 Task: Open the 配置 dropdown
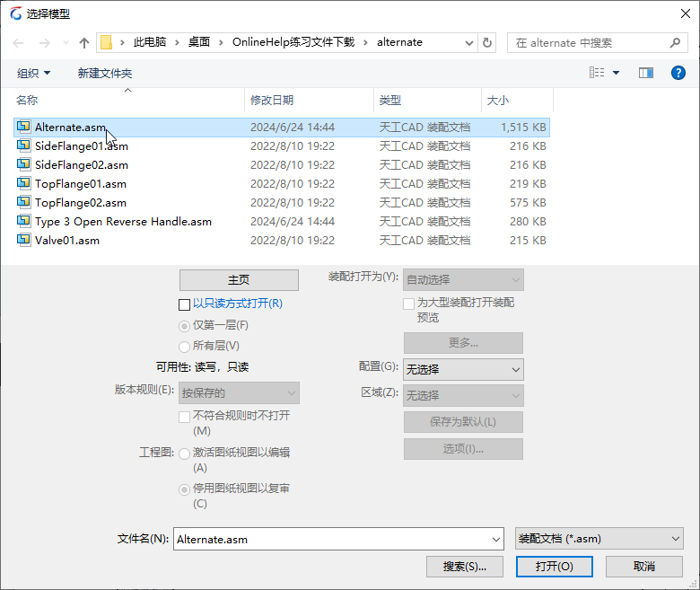tap(463, 369)
